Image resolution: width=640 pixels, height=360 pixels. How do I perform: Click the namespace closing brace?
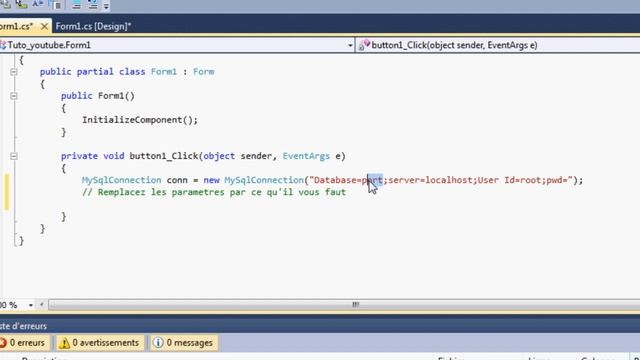point(21,241)
